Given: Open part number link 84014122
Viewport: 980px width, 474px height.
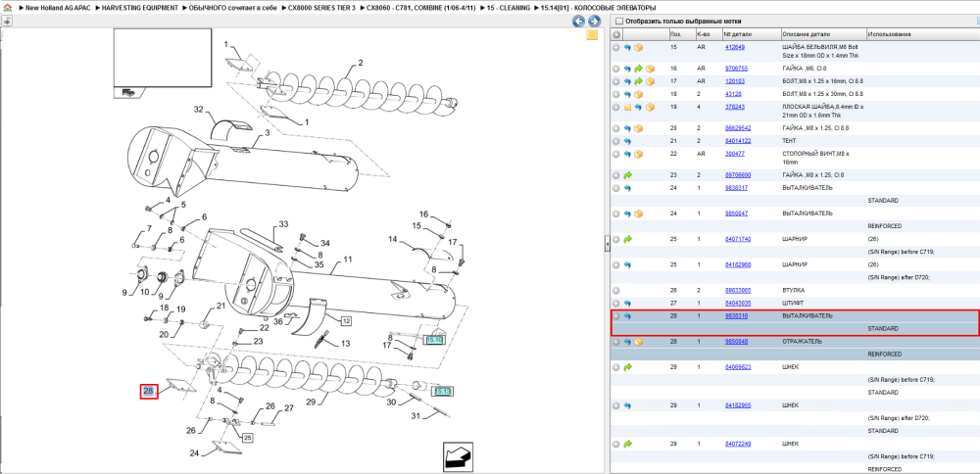Looking at the screenshot, I should pos(738,141).
